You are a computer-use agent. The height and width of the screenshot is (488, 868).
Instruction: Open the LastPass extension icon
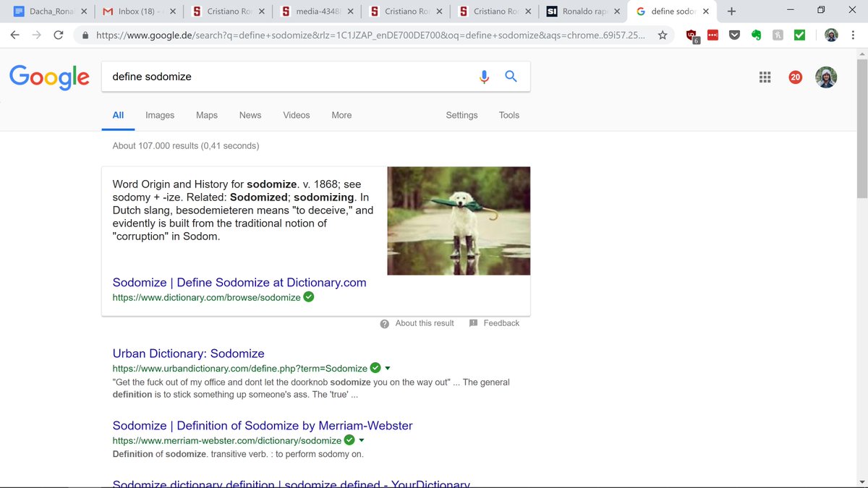(x=712, y=35)
